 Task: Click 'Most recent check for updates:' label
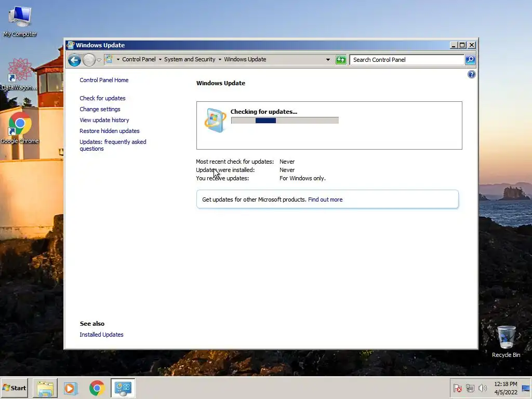point(235,162)
